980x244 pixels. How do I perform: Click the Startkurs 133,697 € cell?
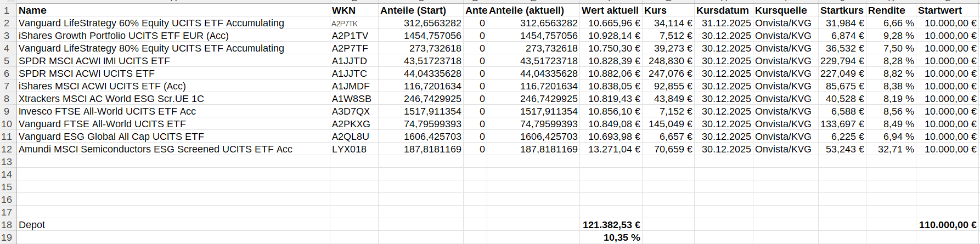click(x=842, y=124)
